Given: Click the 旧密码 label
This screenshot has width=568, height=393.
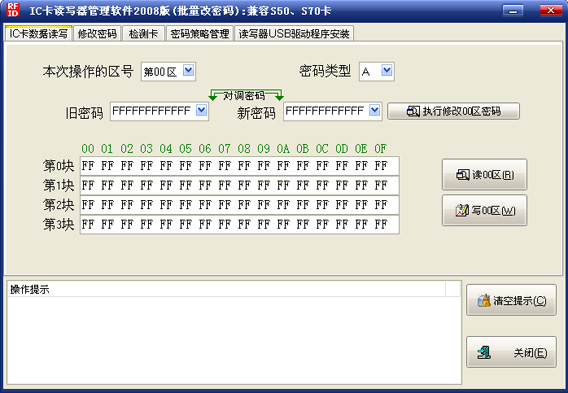Looking at the screenshot, I should pyautogui.click(x=84, y=113).
